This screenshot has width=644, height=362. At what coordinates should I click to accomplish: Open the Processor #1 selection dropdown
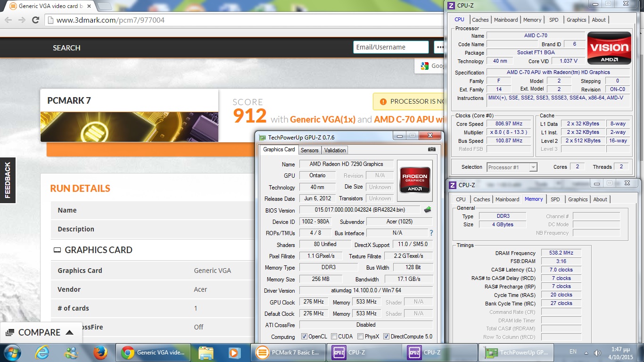(512, 167)
